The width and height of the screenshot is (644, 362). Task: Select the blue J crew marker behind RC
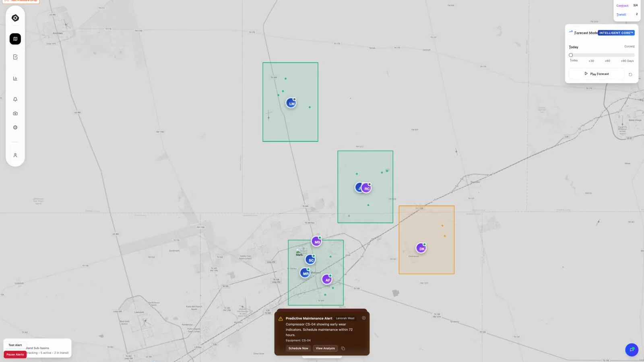click(358, 188)
